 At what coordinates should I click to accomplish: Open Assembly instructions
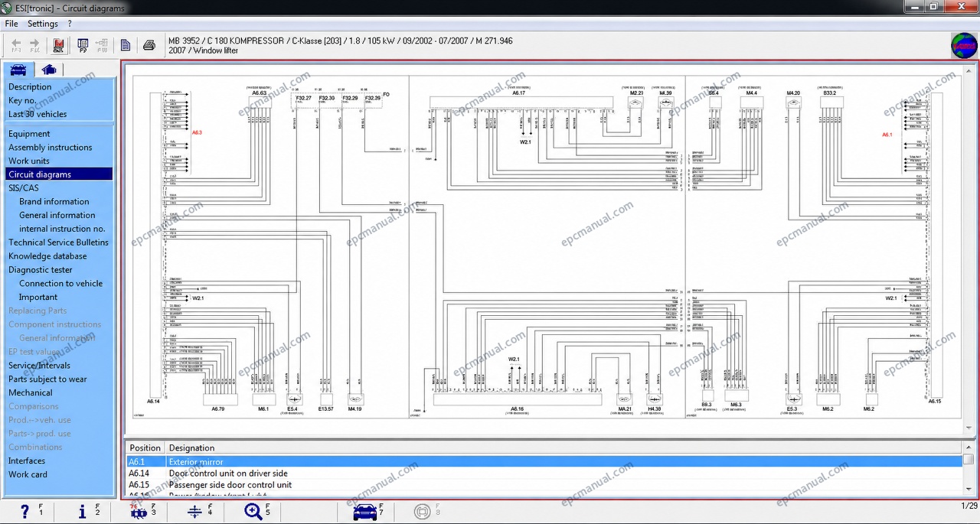point(50,148)
